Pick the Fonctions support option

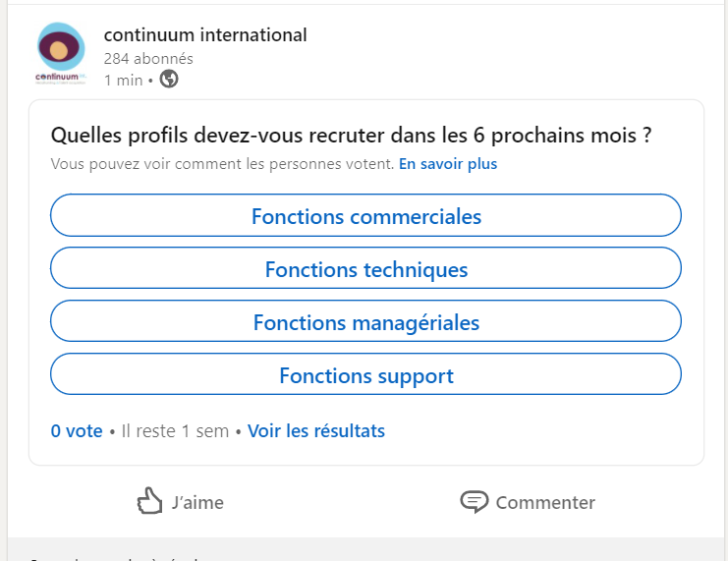(365, 375)
